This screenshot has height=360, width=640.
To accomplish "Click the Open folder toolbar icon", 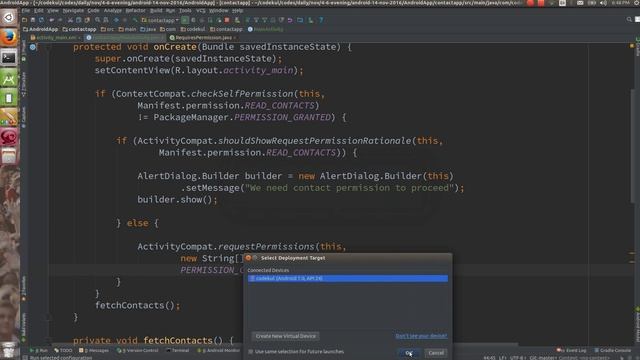I will click(x=24, y=20).
